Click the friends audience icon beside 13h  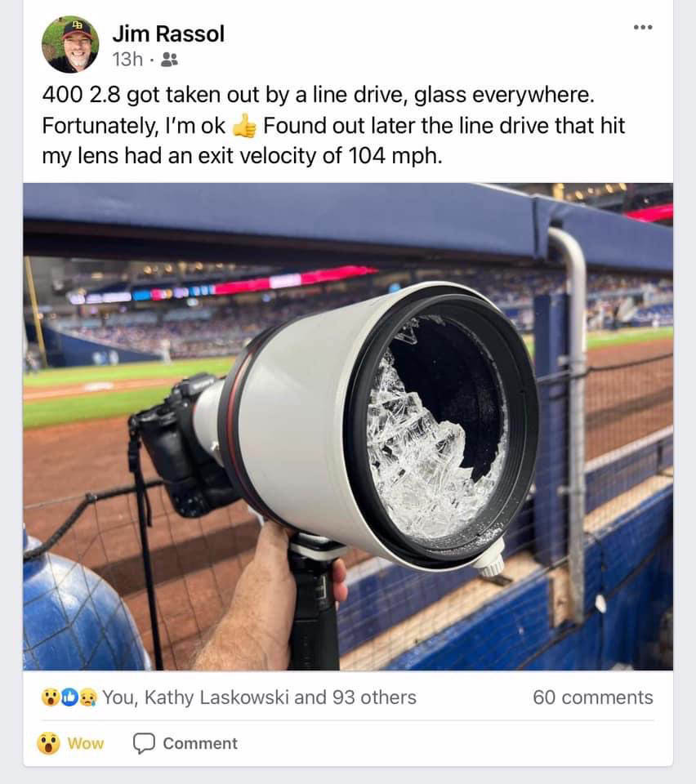click(167, 60)
